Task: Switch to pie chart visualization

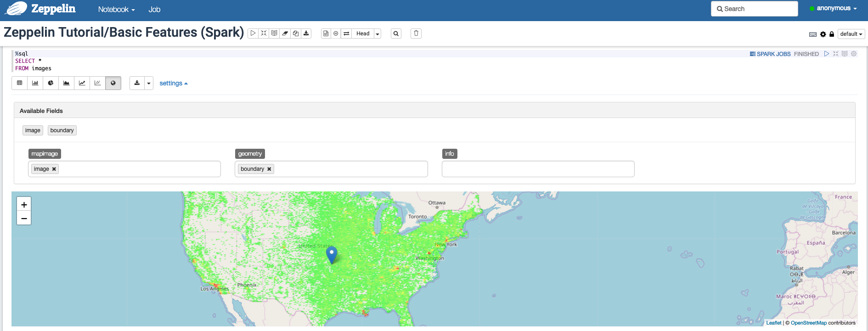Action: click(x=51, y=83)
